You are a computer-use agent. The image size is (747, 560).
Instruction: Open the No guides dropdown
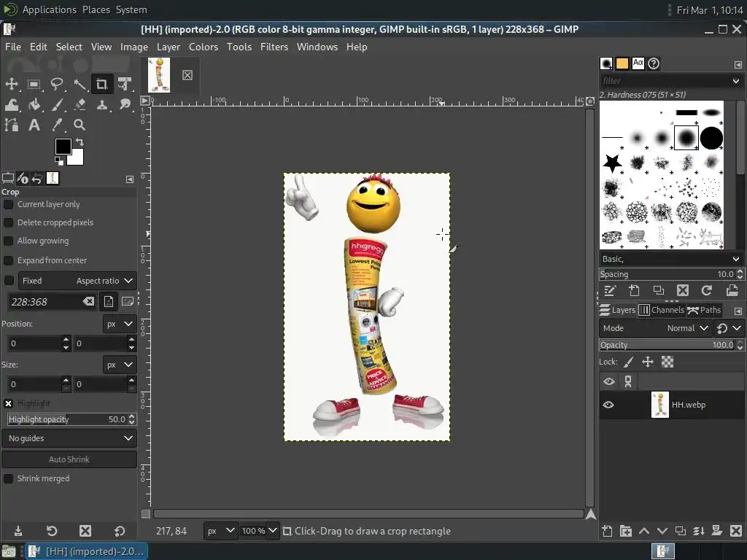click(x=69, y=438)
